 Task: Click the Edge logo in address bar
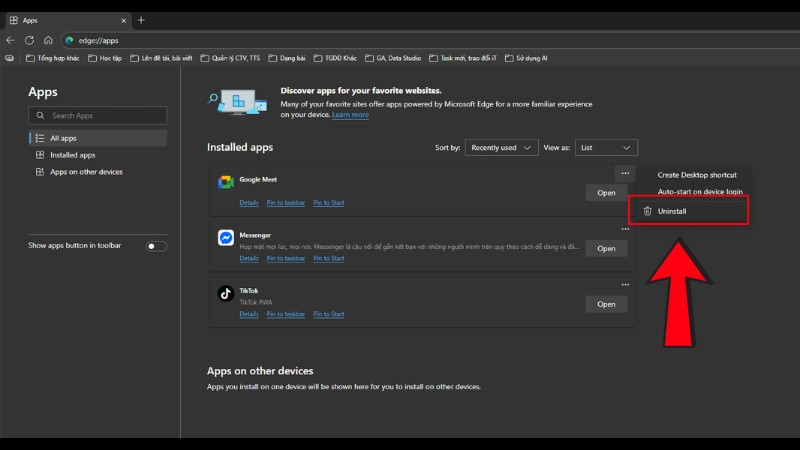point(69,40)
